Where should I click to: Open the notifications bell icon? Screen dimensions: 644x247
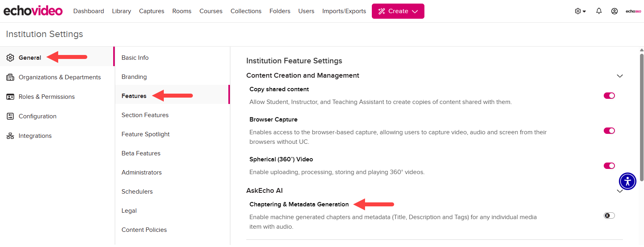click(599, 11)
